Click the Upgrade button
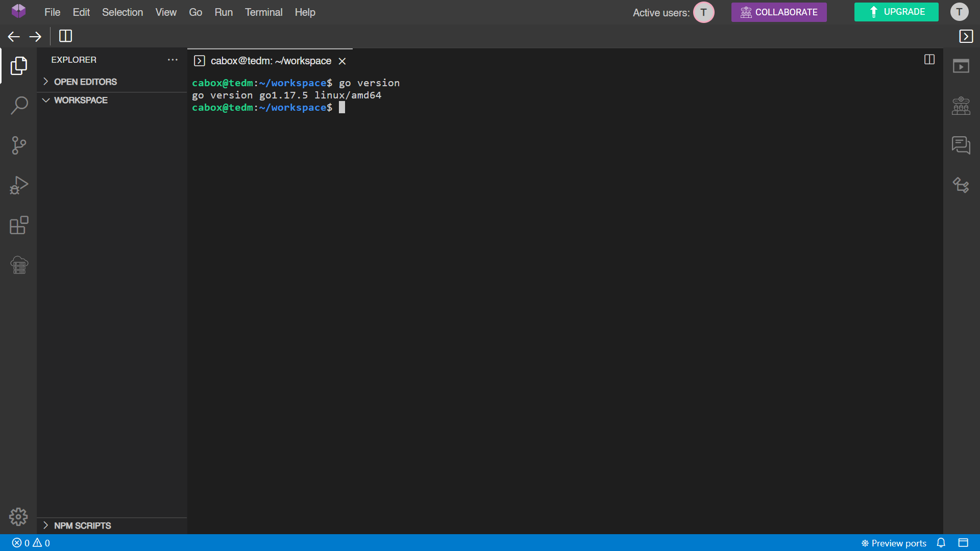This screenshot has width=980, height=551. coord(896,12)
